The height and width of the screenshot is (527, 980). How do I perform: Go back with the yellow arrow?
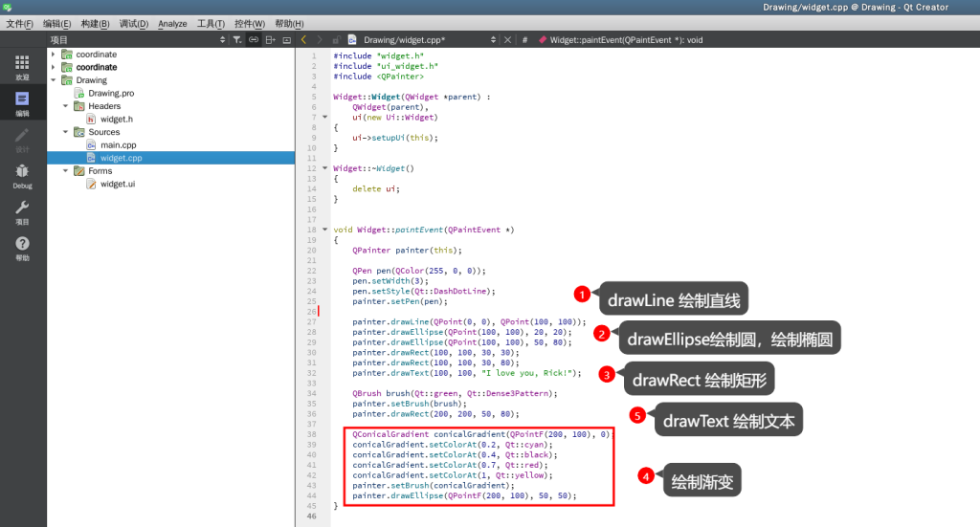pyautogui.click(x=304, y=40)
